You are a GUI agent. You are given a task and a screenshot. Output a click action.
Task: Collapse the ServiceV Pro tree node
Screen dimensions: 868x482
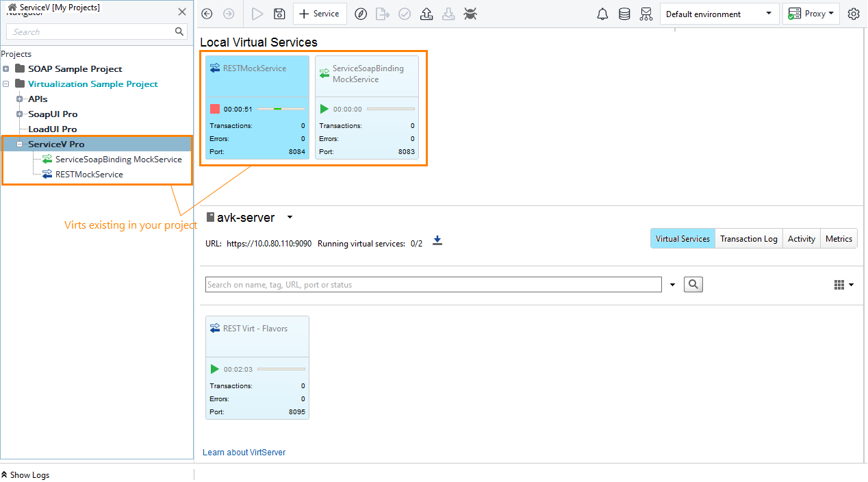coord(20,144)
